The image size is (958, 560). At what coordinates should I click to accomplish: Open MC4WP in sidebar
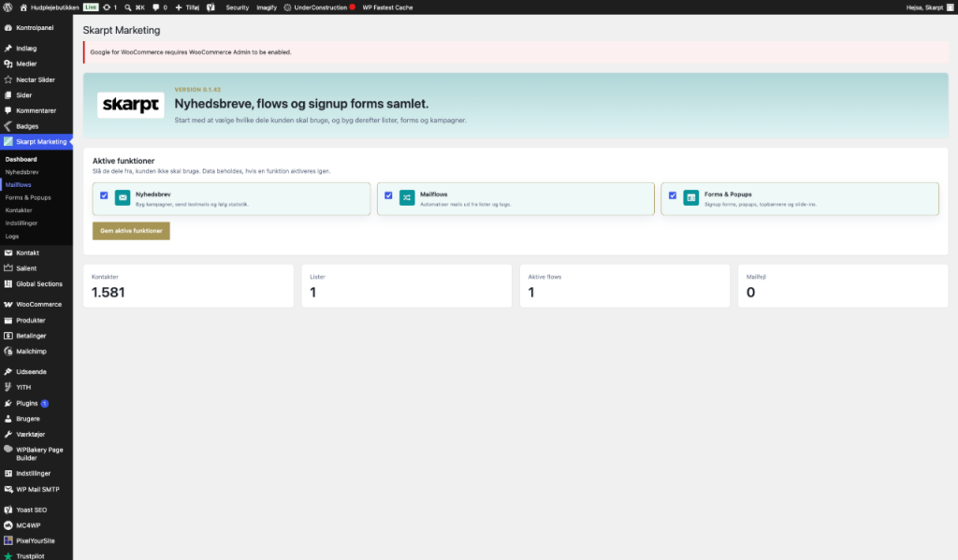(x=36, y=525)
